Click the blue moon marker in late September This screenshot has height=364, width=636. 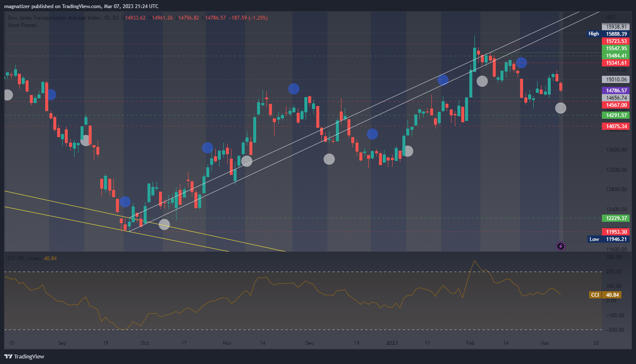[125, 202]
